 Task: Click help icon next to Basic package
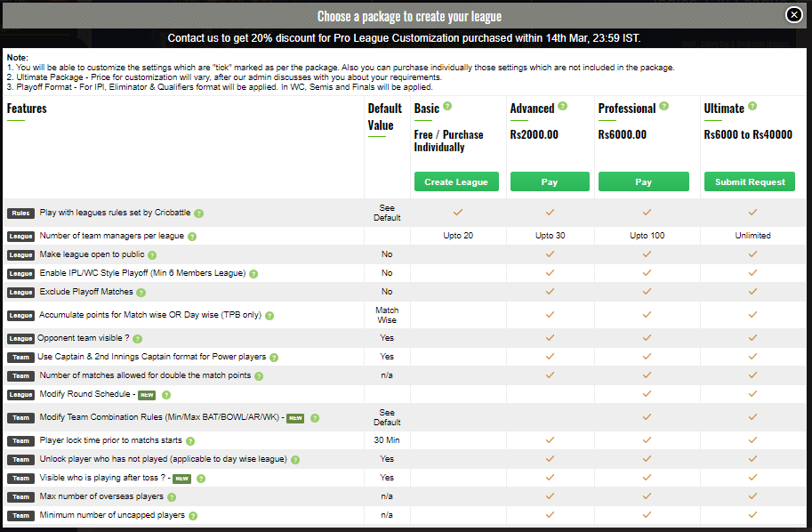(x=447, y=106)
